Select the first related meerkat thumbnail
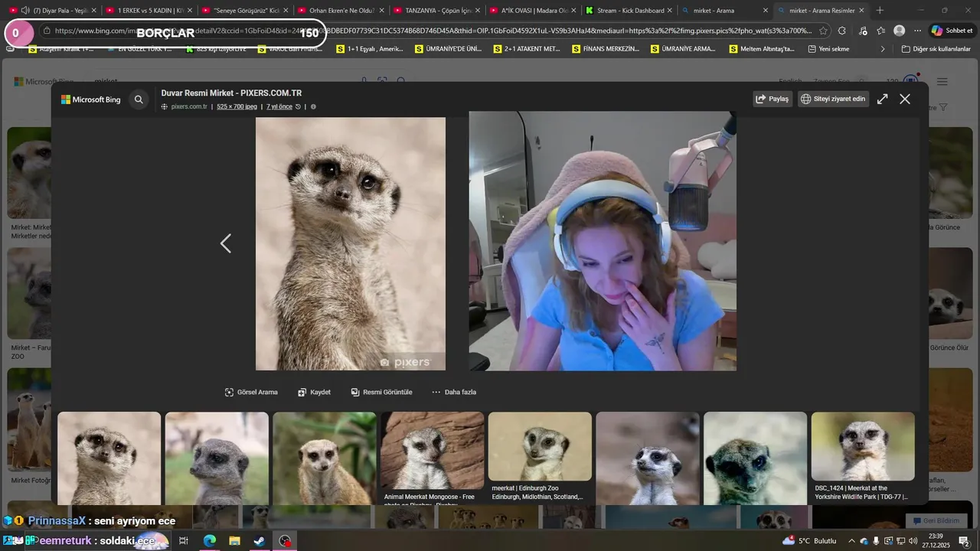The height and width of the screenshot is (551, 980). click(x=109, y=458)
